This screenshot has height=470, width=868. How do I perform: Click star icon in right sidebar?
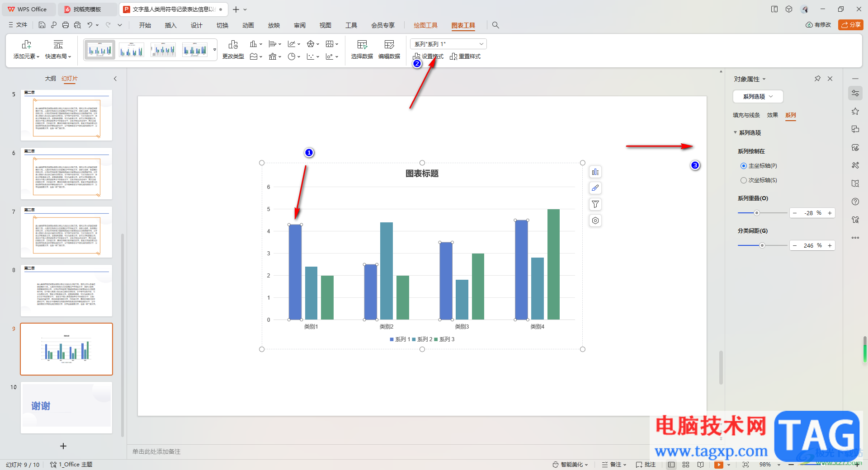855,111
